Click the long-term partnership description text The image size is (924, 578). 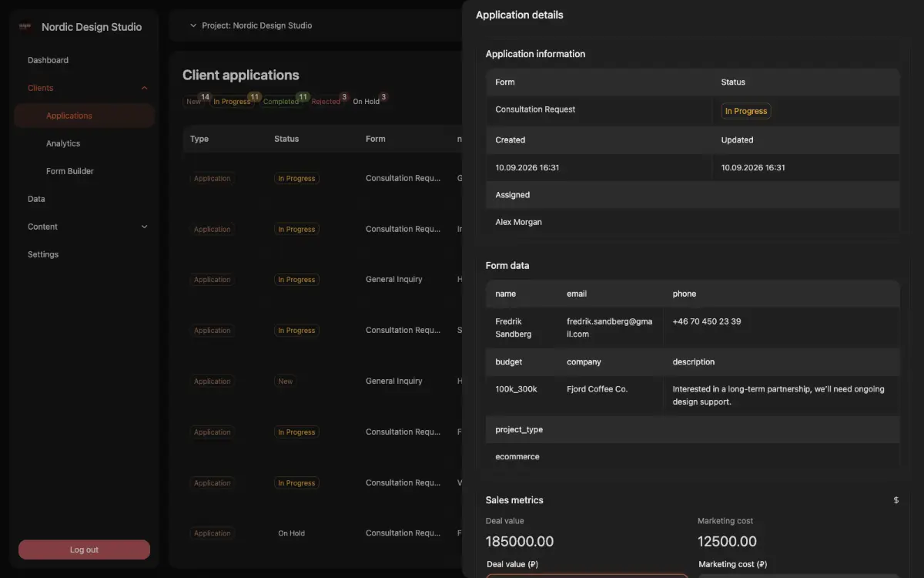778,395
